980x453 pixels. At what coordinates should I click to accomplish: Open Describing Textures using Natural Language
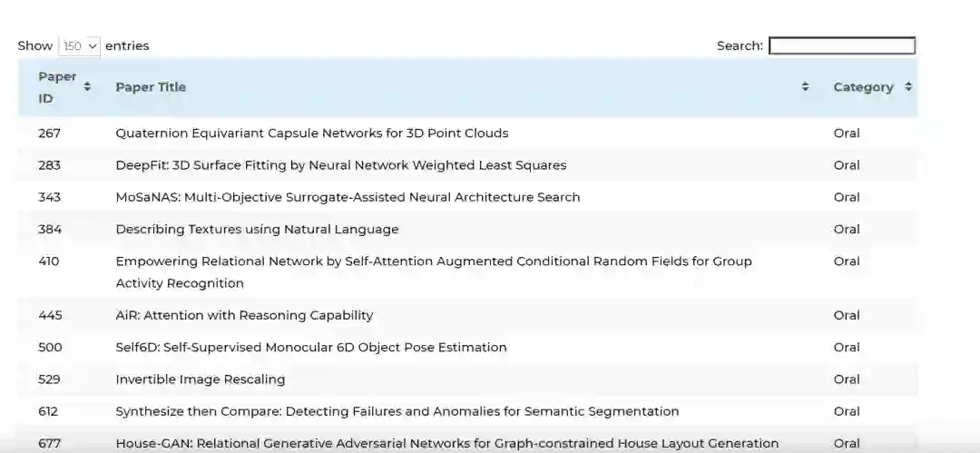(x=257, y=230)
